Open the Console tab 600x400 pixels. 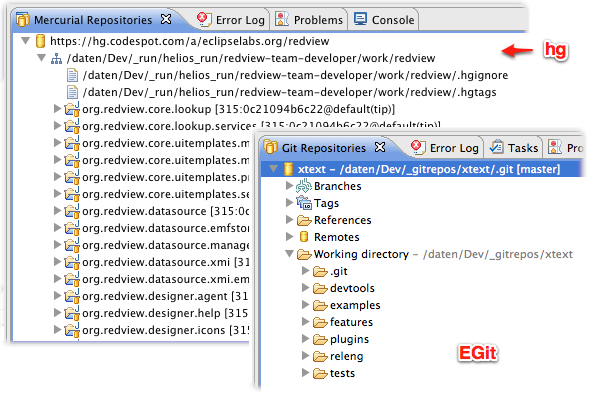coord(384,20)
